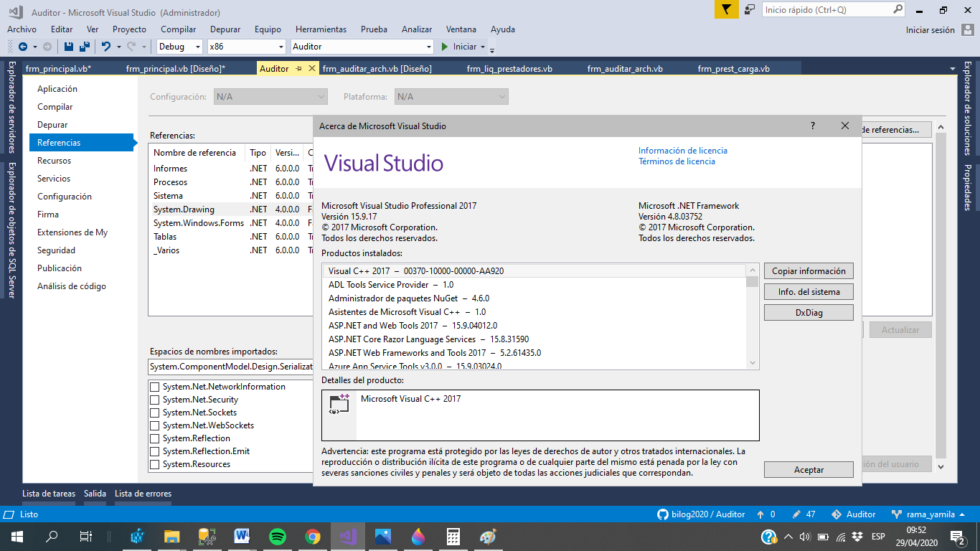This screenshot has height=551, width=980.
Task: Switch to frm_prest_carga.vb tab
Action: [x=733, y=69]
